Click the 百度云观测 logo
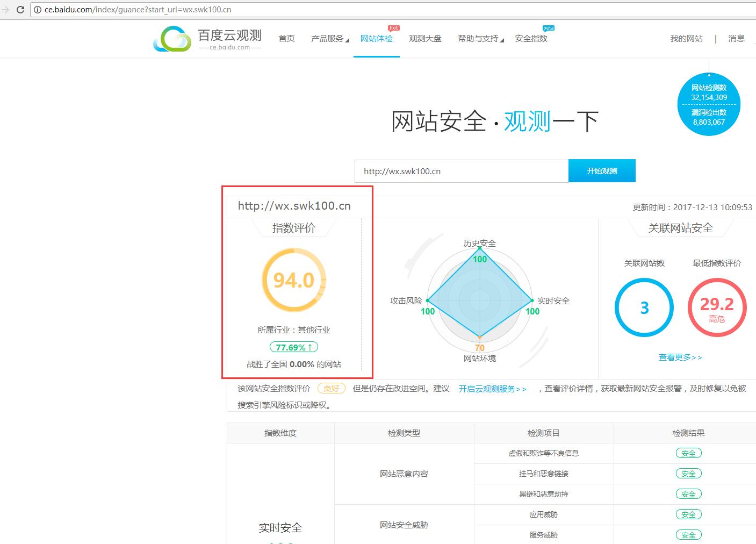The height and width of the screenshot is (544, 756). click(207, 38)
